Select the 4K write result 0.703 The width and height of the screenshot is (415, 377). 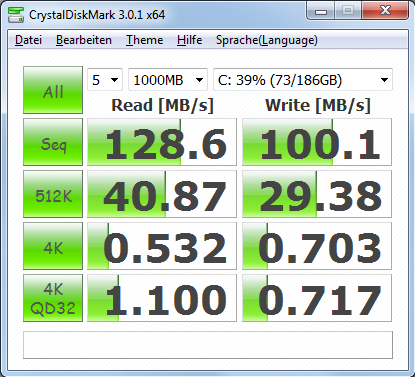[x=317, y=246]
